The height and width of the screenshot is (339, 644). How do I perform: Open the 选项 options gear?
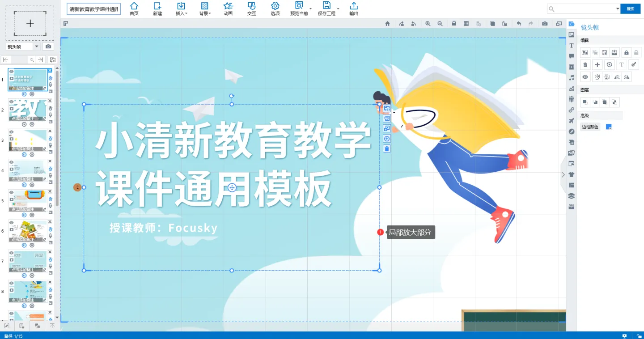coord(275,8)
